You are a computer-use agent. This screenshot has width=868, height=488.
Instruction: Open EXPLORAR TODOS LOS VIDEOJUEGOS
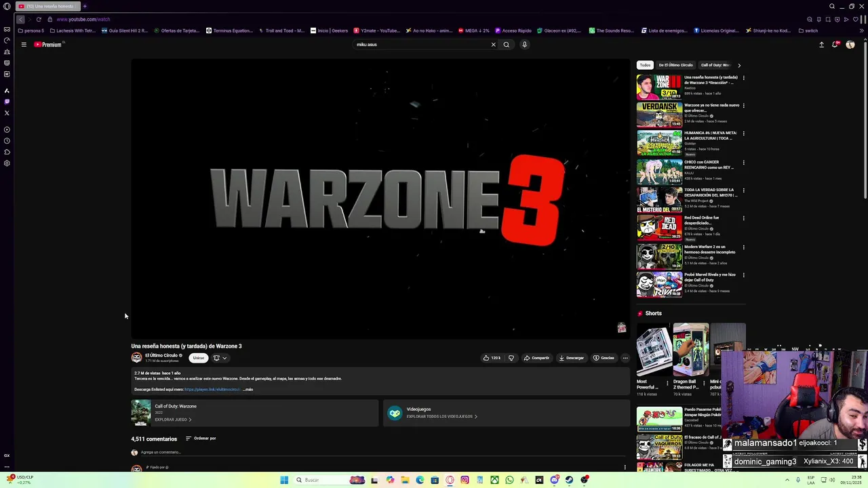[x=441, y=417]
